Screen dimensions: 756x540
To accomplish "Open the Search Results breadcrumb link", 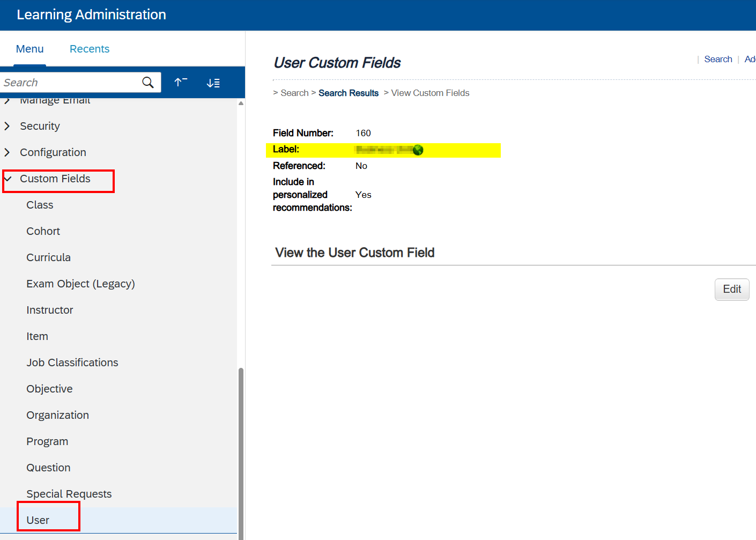I will click(x=349, y=93).
